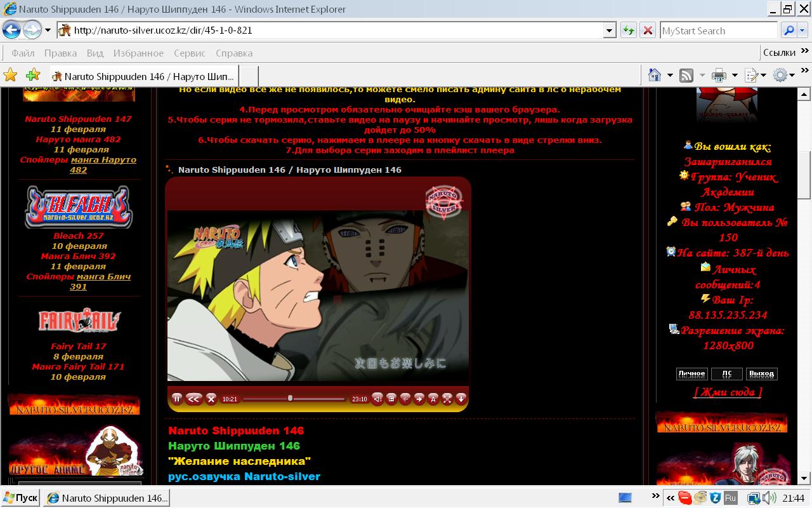Screen dimensions: 812x508
Task: Mute the video player sound
Action: pyautogui.click(x=377, y=398)
